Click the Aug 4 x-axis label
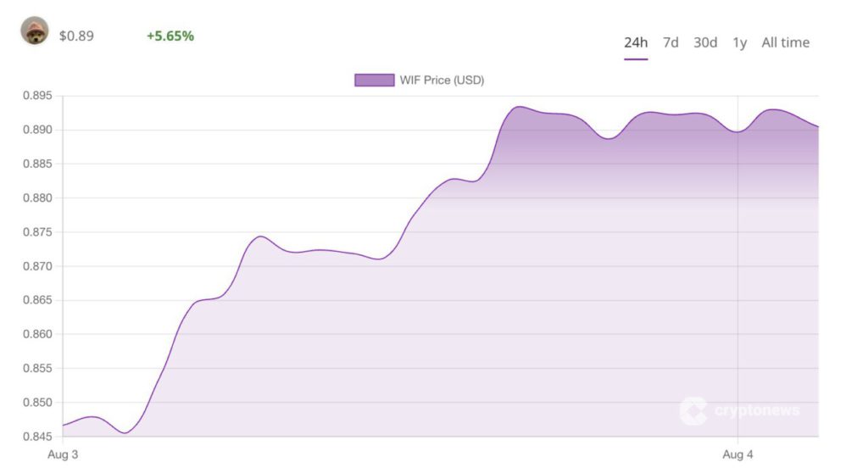Screen dimensions: 868x473 point(738,455)
